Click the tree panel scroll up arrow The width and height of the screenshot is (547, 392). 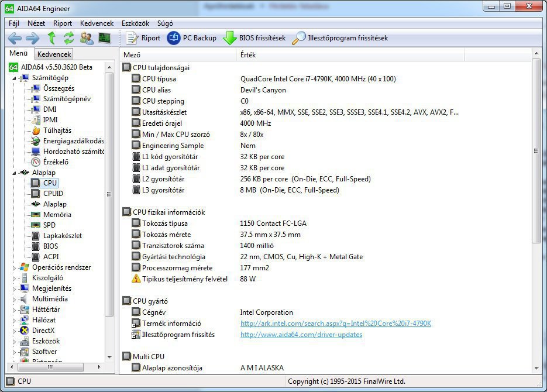(109, 67)
